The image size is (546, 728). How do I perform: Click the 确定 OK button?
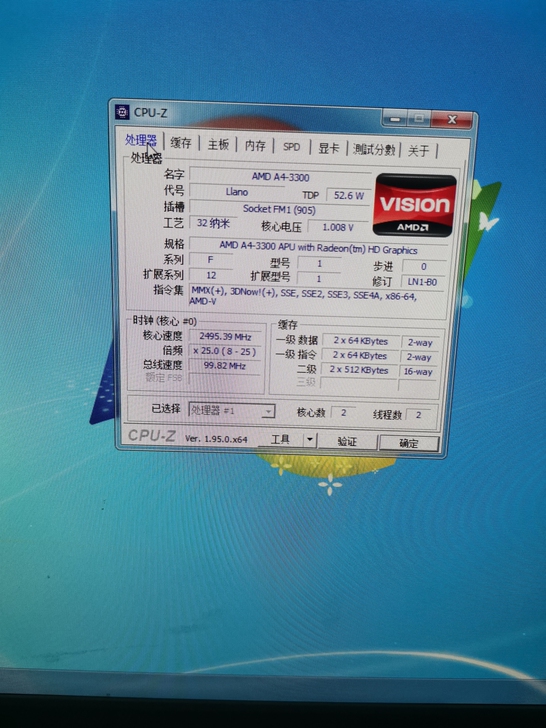click(409, 443)
